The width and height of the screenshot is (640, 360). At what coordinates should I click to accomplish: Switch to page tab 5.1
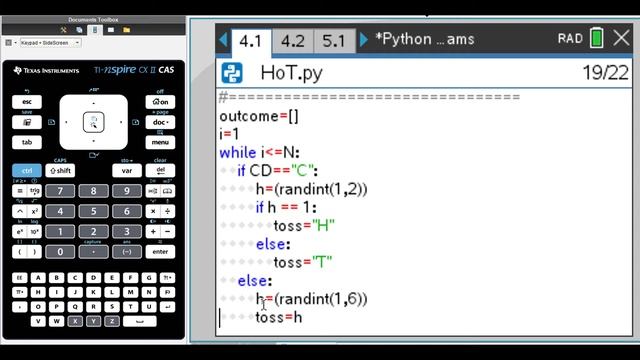coord(334,41)
